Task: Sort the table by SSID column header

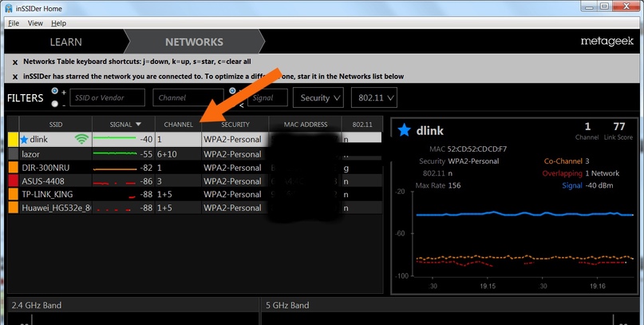Action: coord(56,124)
